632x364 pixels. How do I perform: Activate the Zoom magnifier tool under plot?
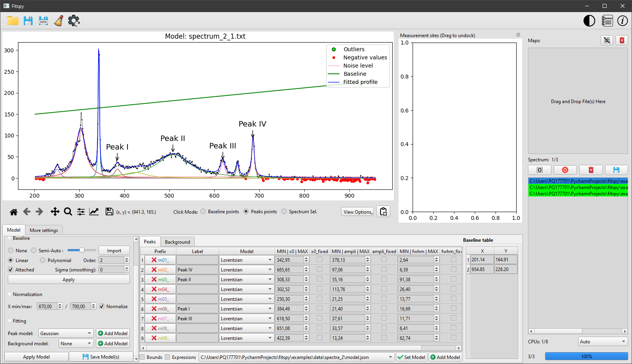click(x=68, y=211)
